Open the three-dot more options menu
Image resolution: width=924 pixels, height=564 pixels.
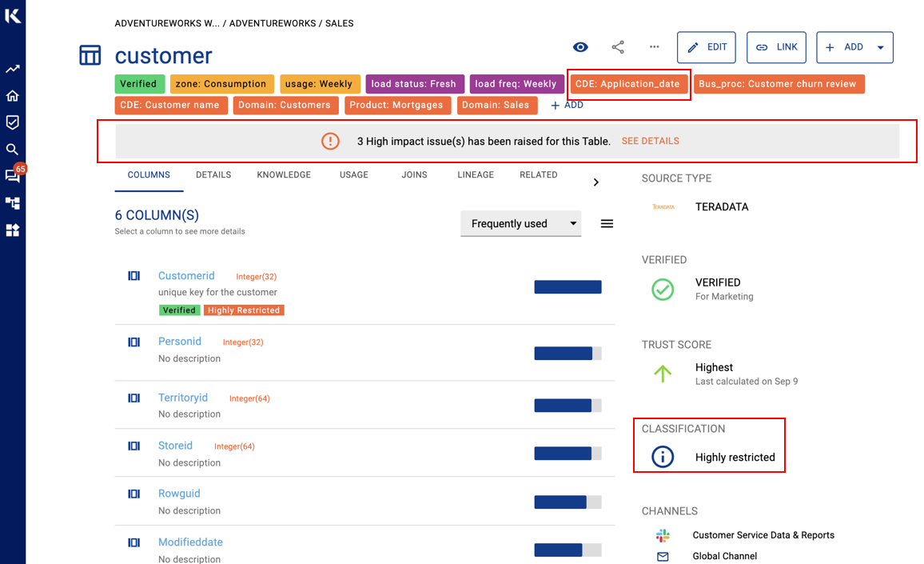[654, 46]
